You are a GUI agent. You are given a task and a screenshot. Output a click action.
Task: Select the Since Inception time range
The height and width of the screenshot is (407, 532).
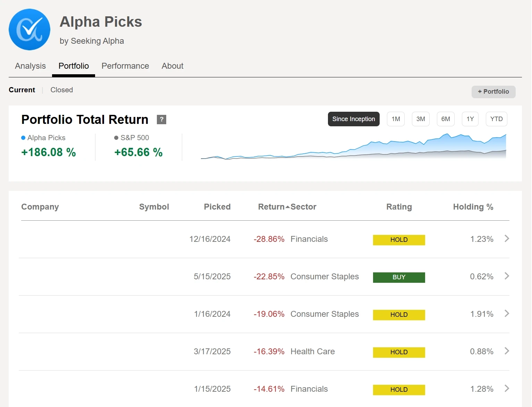353,119
